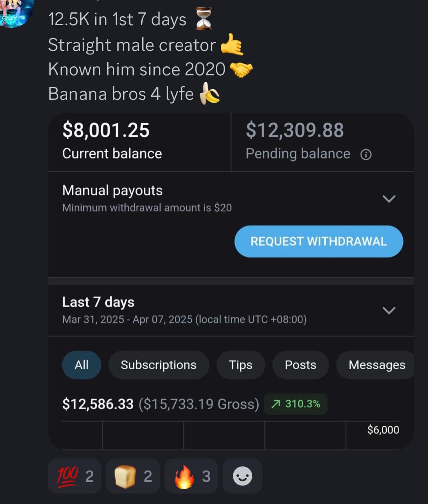The image size is (428, 504).
Task: Click the pending balance info icon
Action: 366,155
